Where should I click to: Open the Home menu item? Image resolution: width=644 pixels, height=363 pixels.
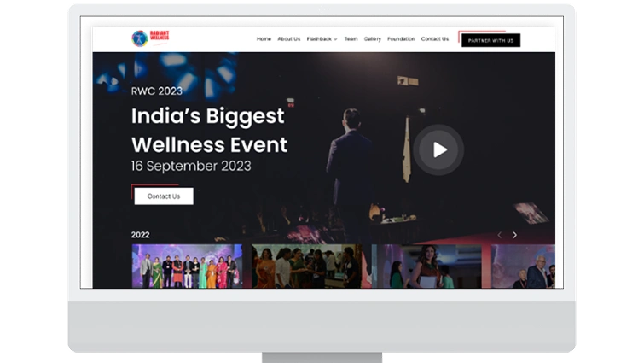tap(264, 39)
